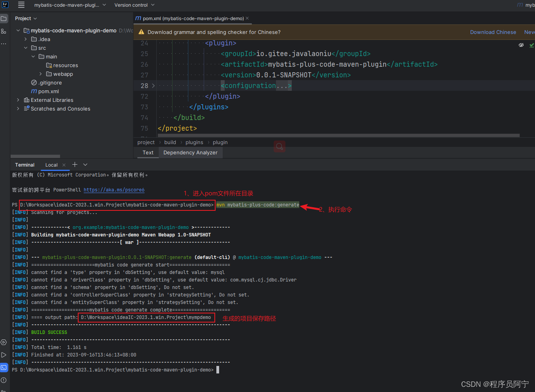
Task: Click the IntelliJ IDEA logo icon
Action: [x=5, y=5]
